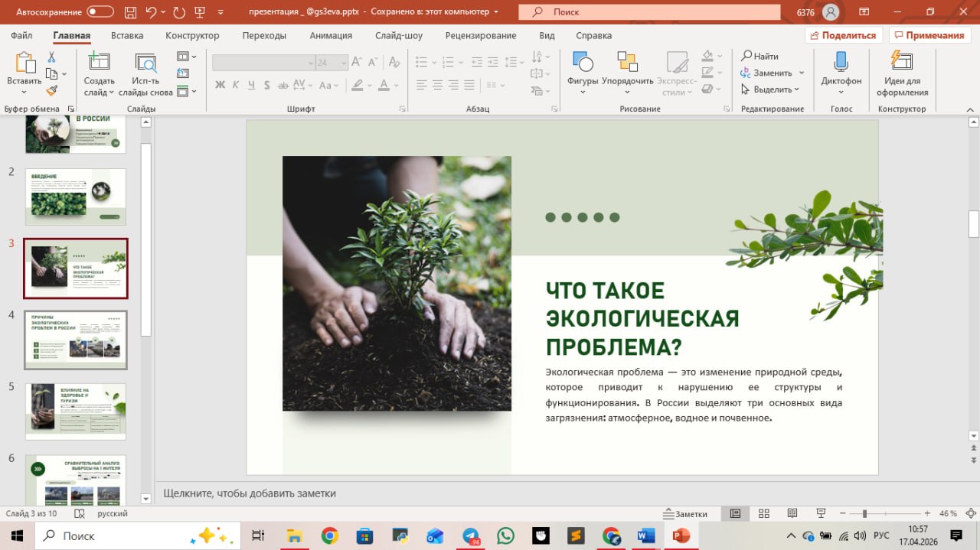
Task: Click the Redo arrow icon
Action: pos(178,11)
